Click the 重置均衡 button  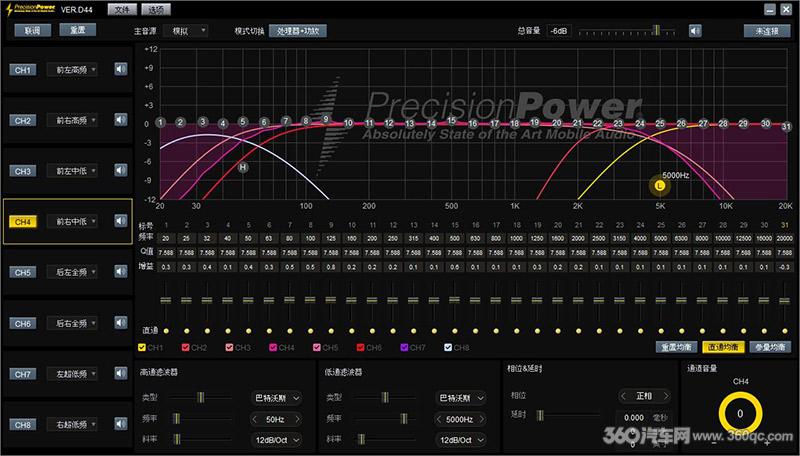tap(676, 347)
